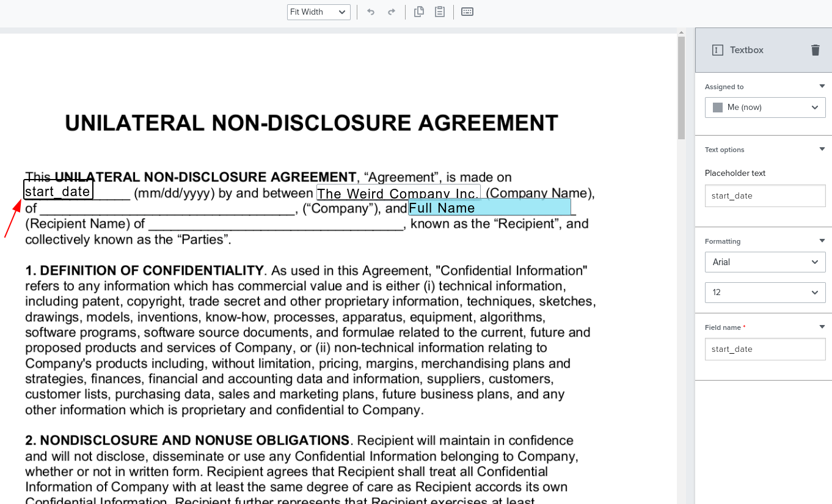This screenshot has width=832, height=504.
Task: Open the font size 12 dropdown
Action: (x=765, y=293)
